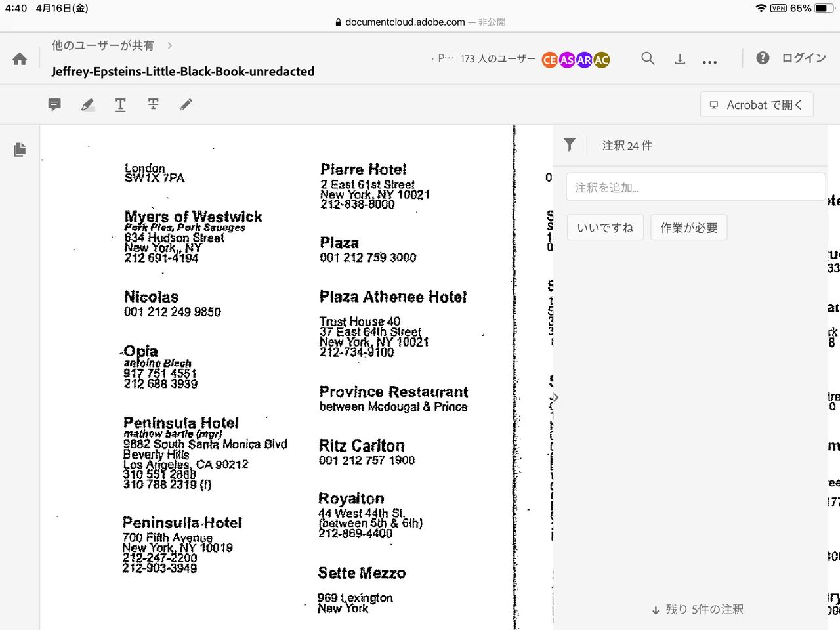Click the '969 Lexington' address line

[x=355, y=598]
